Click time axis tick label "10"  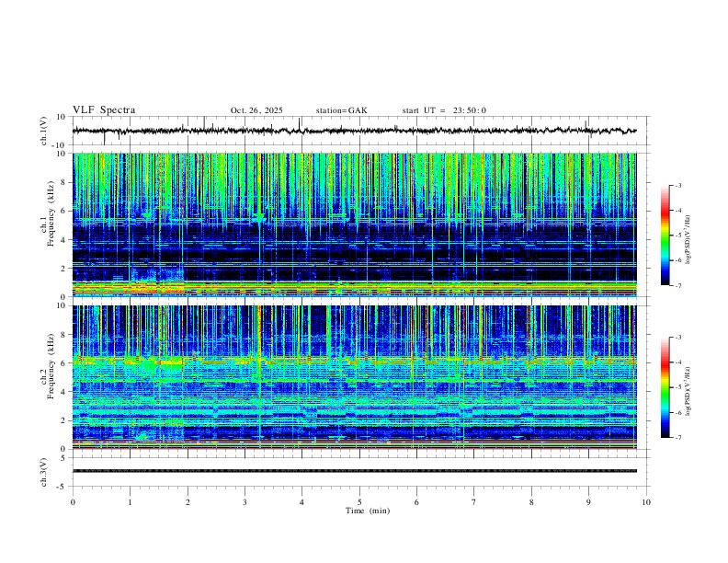(646, 502)
